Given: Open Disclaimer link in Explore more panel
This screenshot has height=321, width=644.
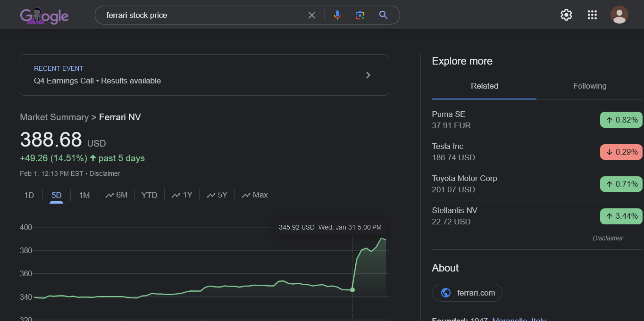Looking at the screenshot, I should coord(608,238).
